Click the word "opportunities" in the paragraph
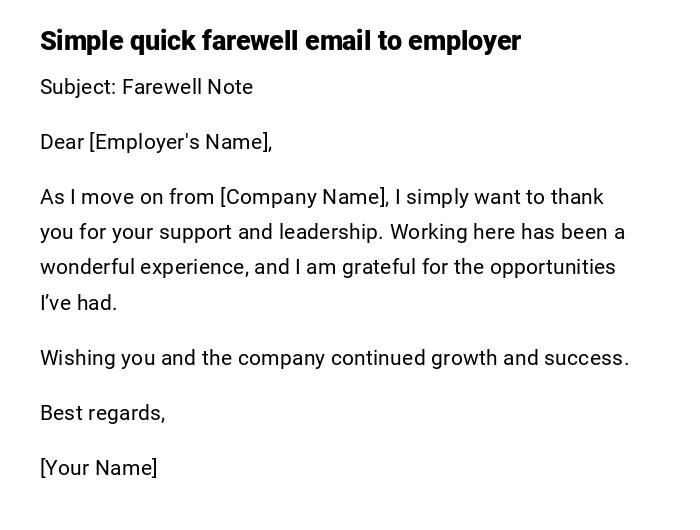 coord(553,267)
